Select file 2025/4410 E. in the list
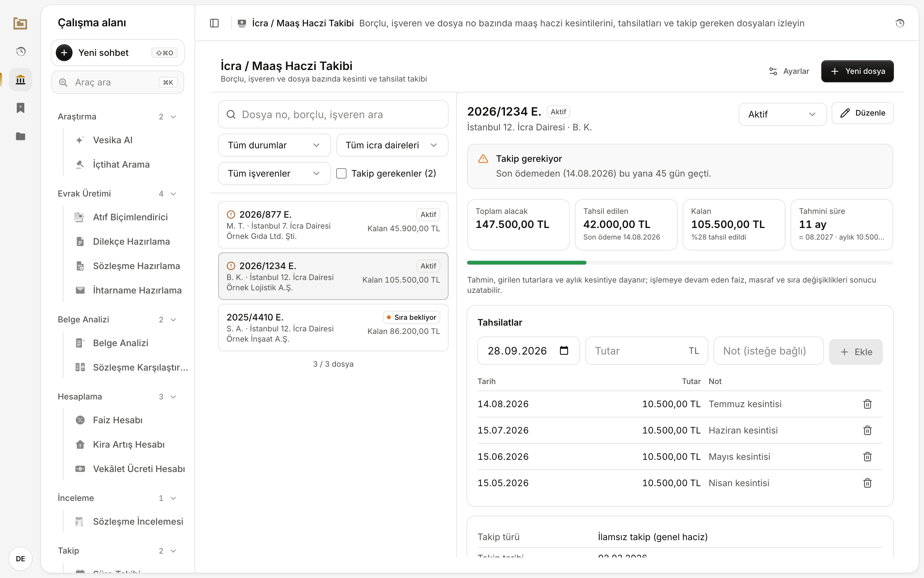This screenshot has width=924, height=578. (x=333, y=328)
